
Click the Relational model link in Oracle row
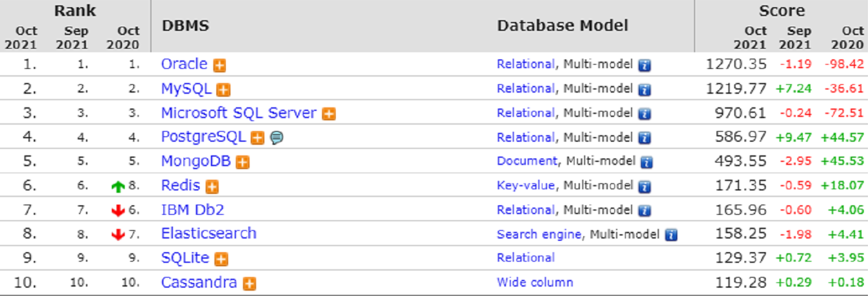[x=526, y=64]
